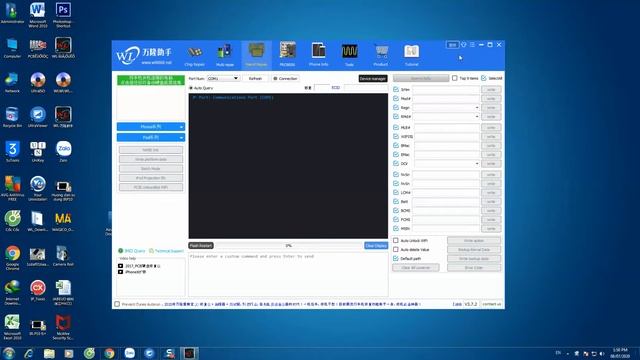The image size is (640, 360).
Task: Open the Tools oscilloscope icon
Action: 349,55
